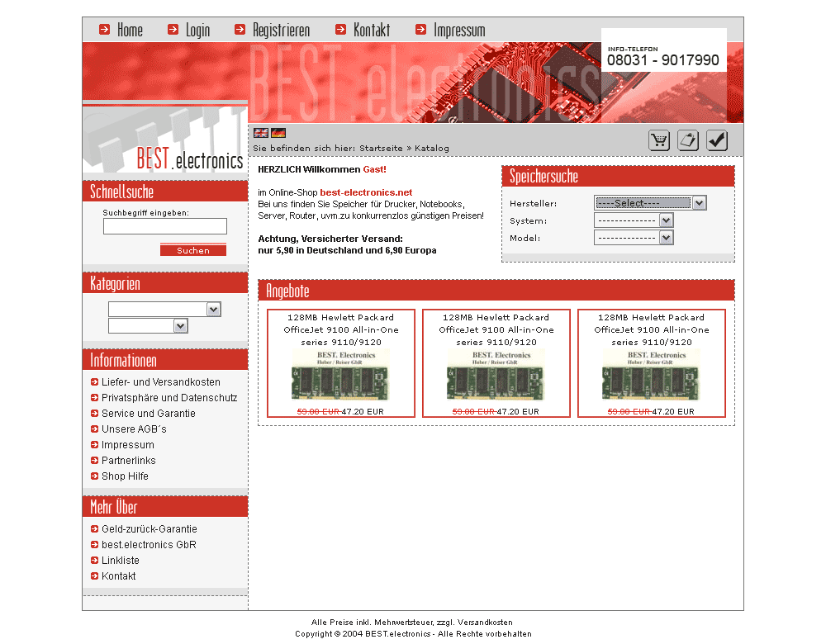Open the second smaller Kategorien dropdown
This screenshot has width=826, height=644.
pos(148,326)
